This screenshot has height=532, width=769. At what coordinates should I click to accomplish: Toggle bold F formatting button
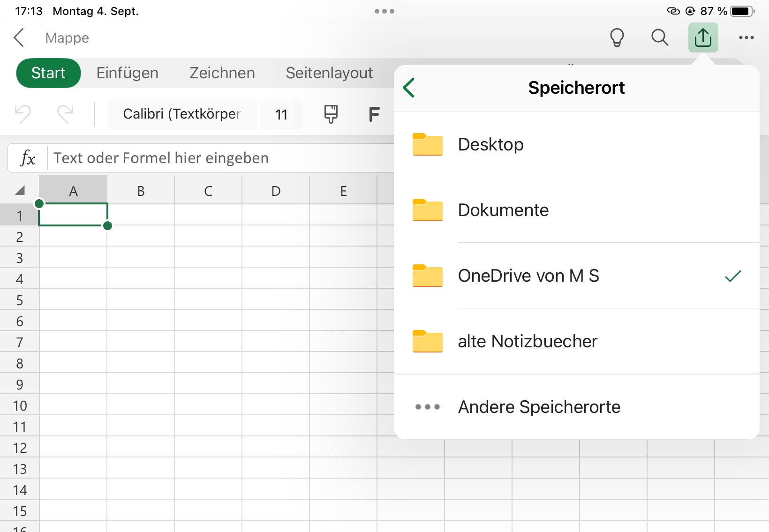(374, 114)
